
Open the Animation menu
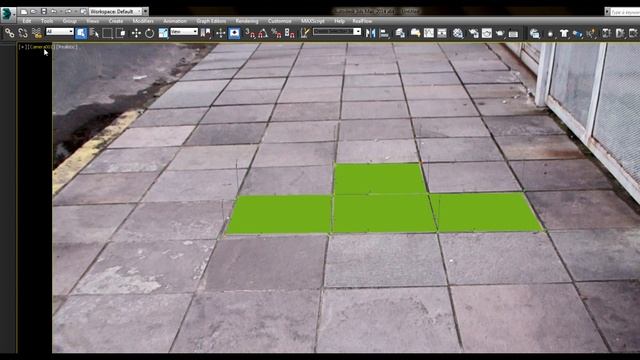tap(175, 21)
